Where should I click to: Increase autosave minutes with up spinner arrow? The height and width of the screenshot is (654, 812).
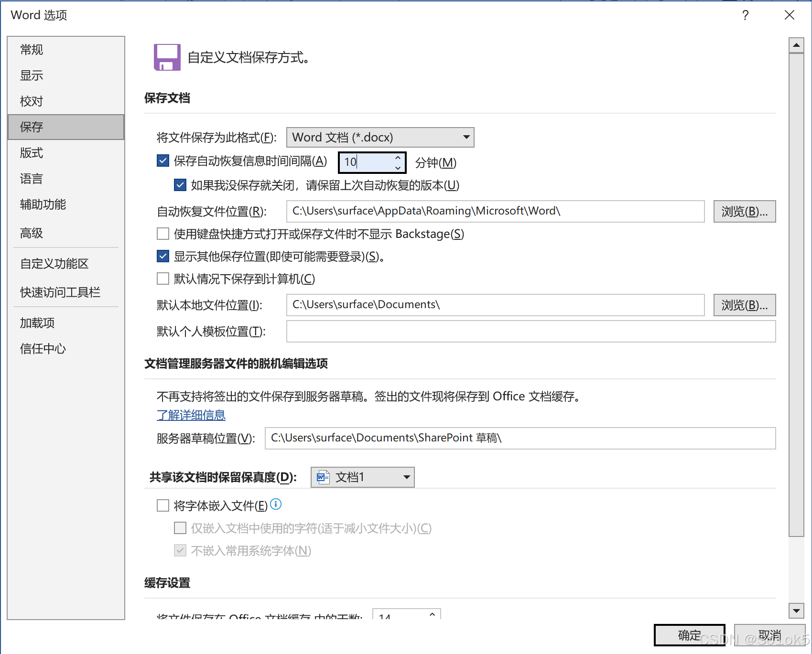(398, 158)
